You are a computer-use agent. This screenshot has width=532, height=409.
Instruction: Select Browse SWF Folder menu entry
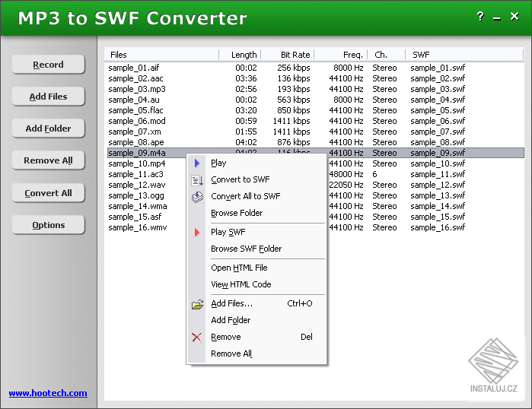tap(256, 249)
